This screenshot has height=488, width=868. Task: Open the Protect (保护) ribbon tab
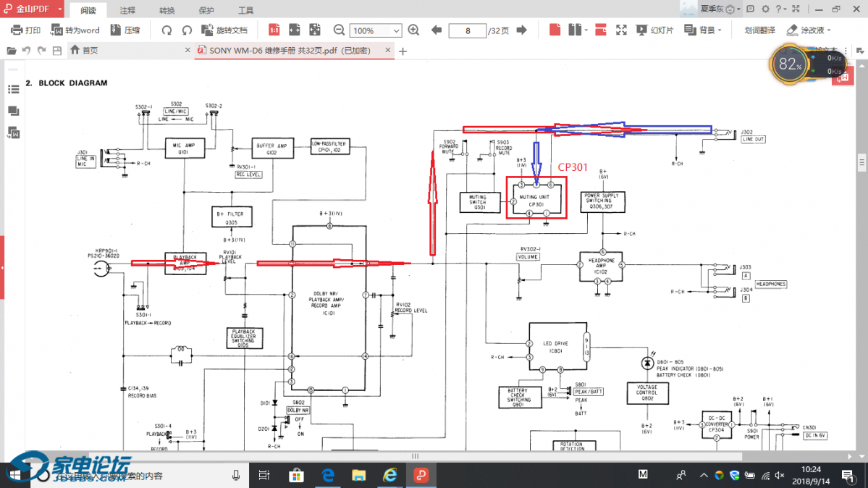[x=206, y=11]
